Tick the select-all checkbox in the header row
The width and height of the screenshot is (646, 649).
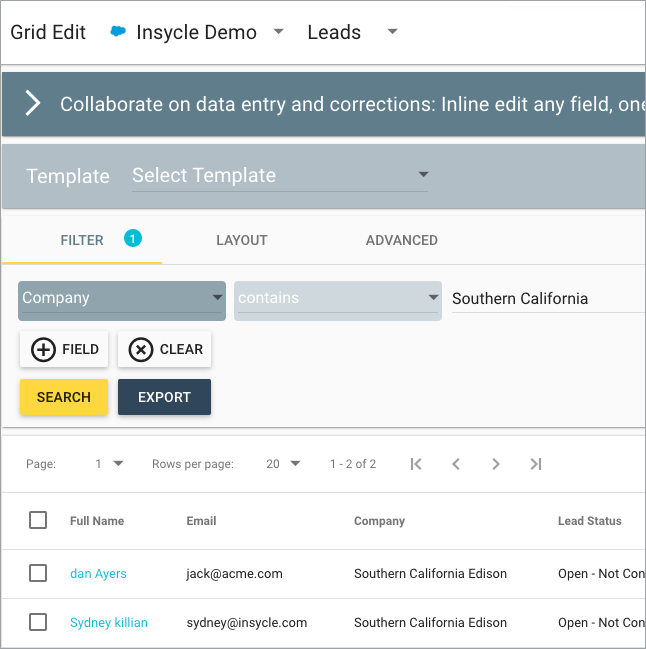click(x=38, y=520)
